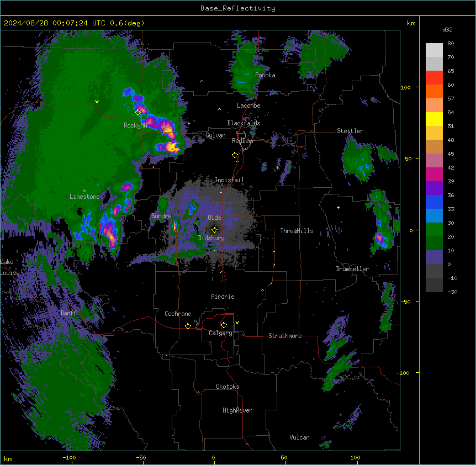
Task: Click the Base_Reflectivity title text
Action: point(238,8)
